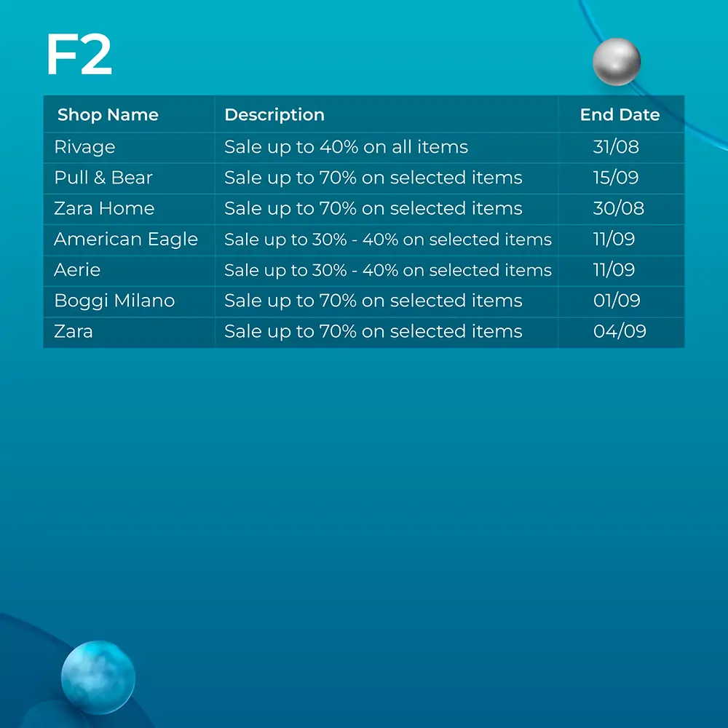Click the Pull & Bear shop name

click(103, 178)
